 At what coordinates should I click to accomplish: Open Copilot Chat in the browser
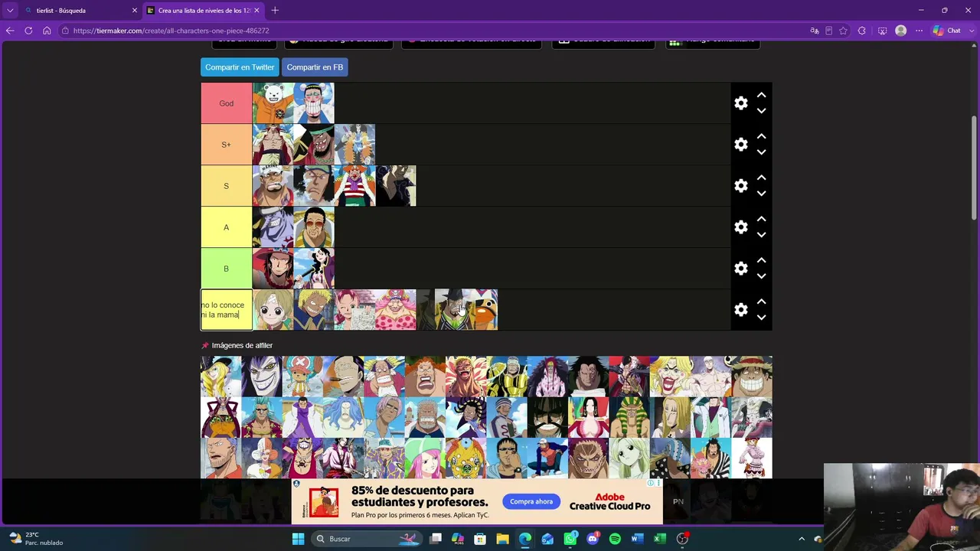point(946,31)
